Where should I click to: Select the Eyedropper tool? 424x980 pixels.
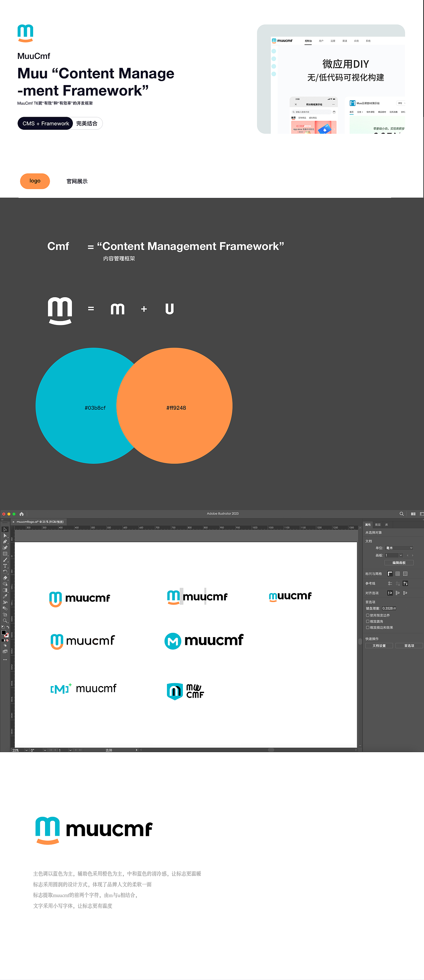click(5, 596)
